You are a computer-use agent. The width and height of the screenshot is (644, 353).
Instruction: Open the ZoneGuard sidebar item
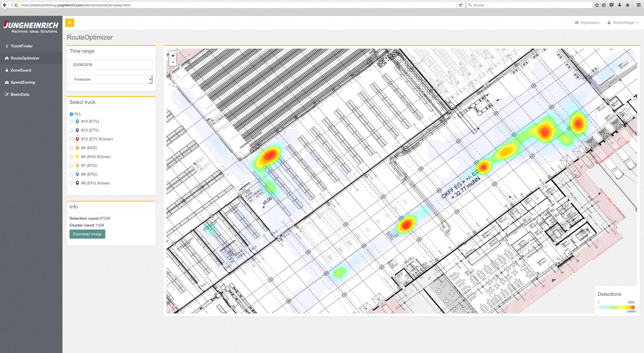(21, 70)
